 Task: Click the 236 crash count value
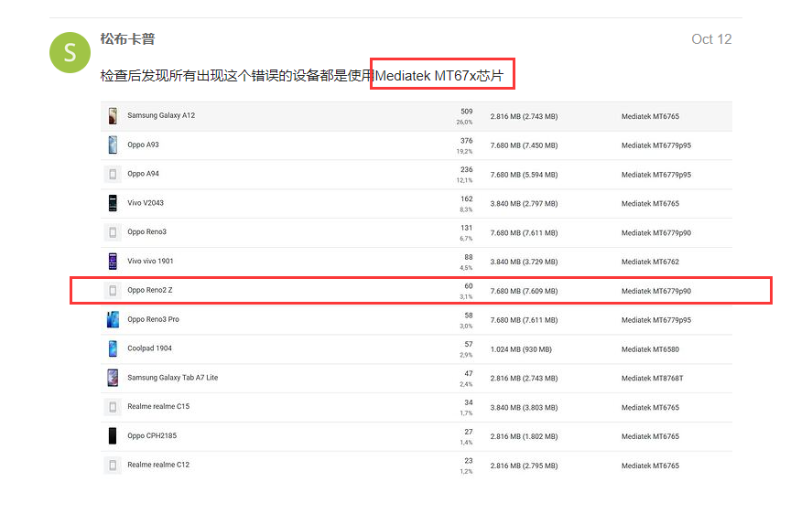coord(467,170)
